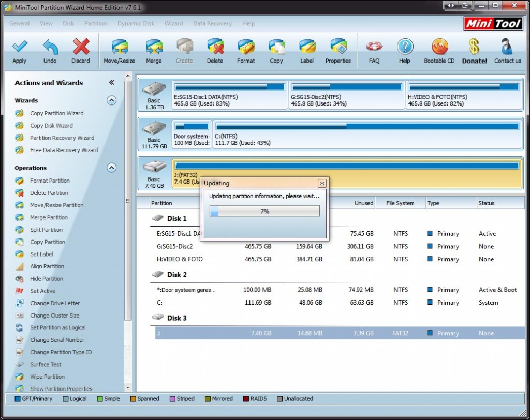Image resolution: width=530 pixels, height=420 pixels.
Task: Choose Split Partition operation
Action: tap(46, 230)
